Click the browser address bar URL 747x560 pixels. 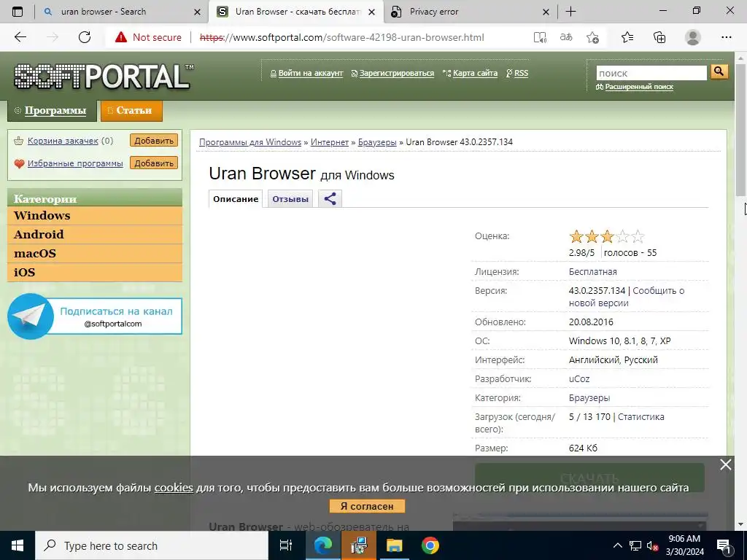pos(342,37)
